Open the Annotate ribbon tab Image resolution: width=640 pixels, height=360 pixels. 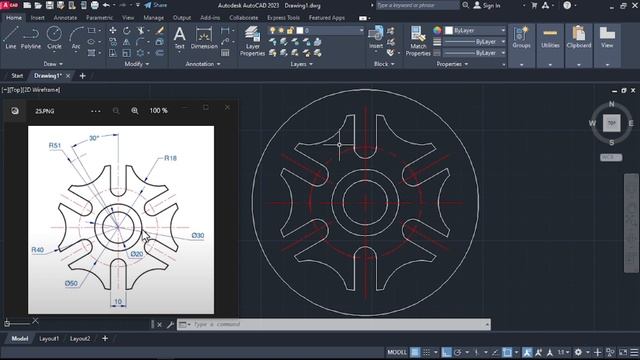tap(65, 18)
